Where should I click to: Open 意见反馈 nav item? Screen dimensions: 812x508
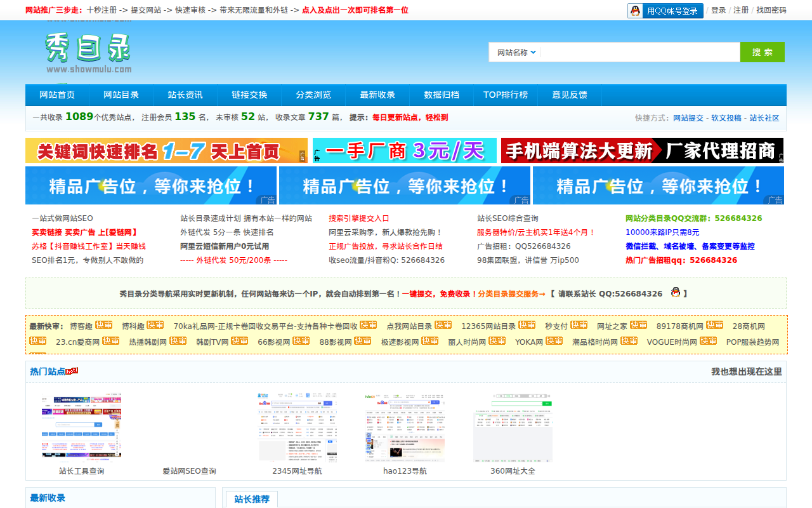pyautogui.click(x=570, y=95)
